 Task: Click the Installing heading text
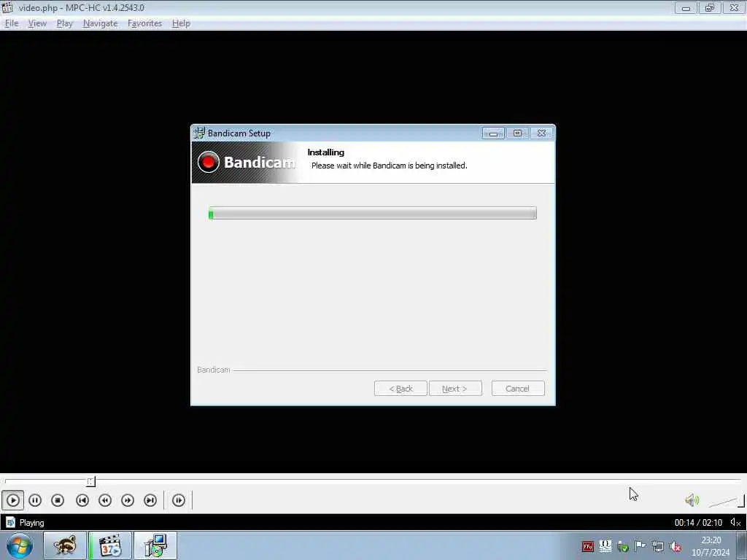[x=326, y=152]
